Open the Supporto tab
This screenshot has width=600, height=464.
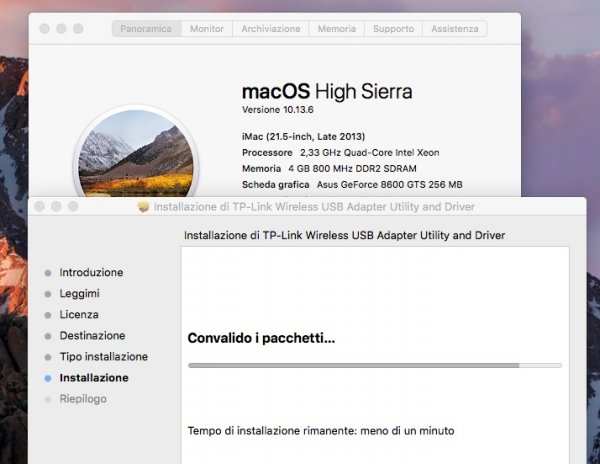click(393, 29)
